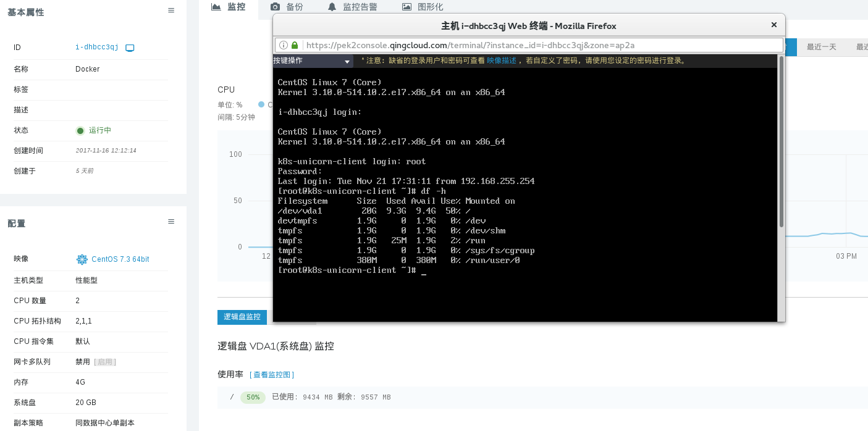
Task: Select the 最近一天 time range
Action: click(x=821, y=47)
